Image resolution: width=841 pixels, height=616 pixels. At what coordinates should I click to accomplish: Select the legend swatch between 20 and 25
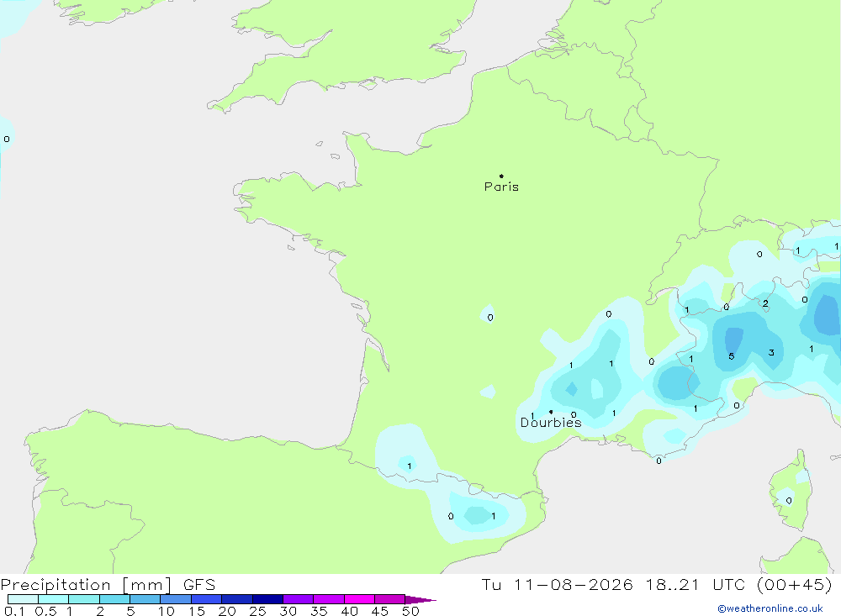coord(236,599)
